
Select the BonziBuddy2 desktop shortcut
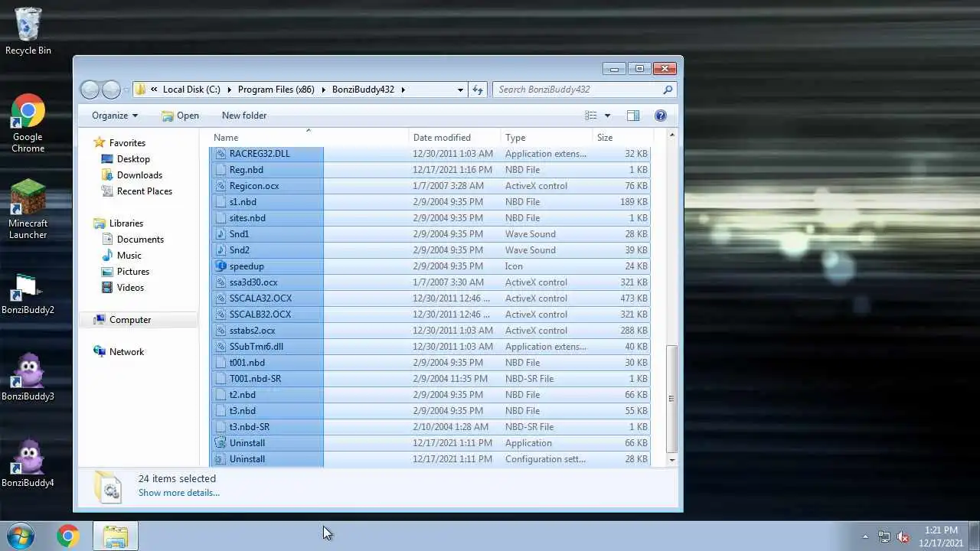pyautogui.click(x=28, y=294)
